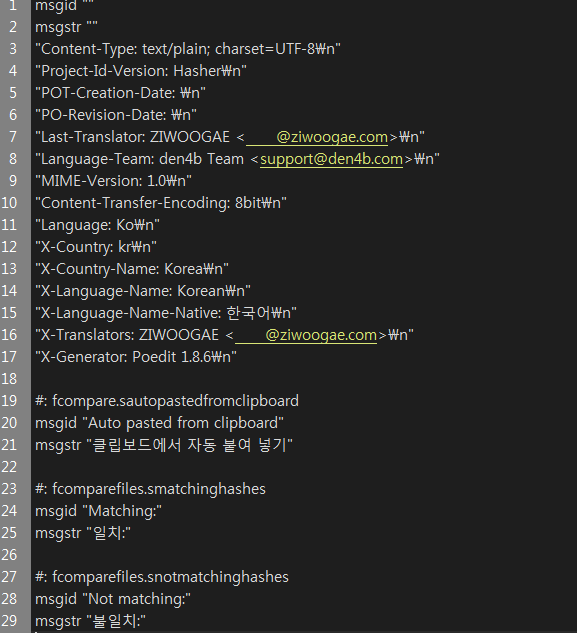The width and height of the screenshot is (577, 633).
Task: Click the @ziwoogae.com link in Last-Translator line
Action: (317, 137)
